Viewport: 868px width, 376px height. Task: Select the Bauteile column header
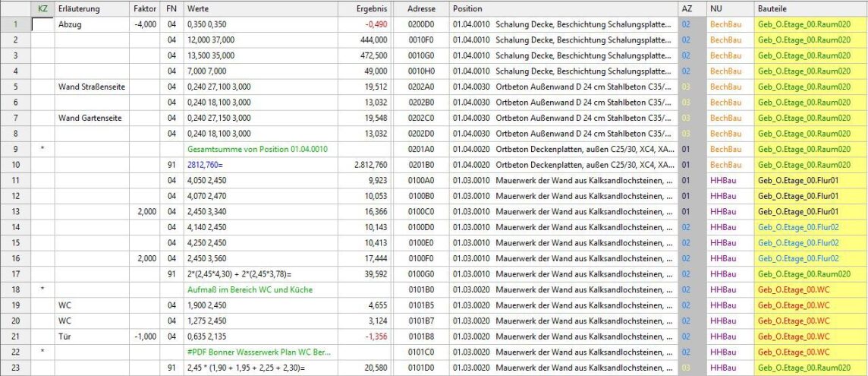(811, 9)
